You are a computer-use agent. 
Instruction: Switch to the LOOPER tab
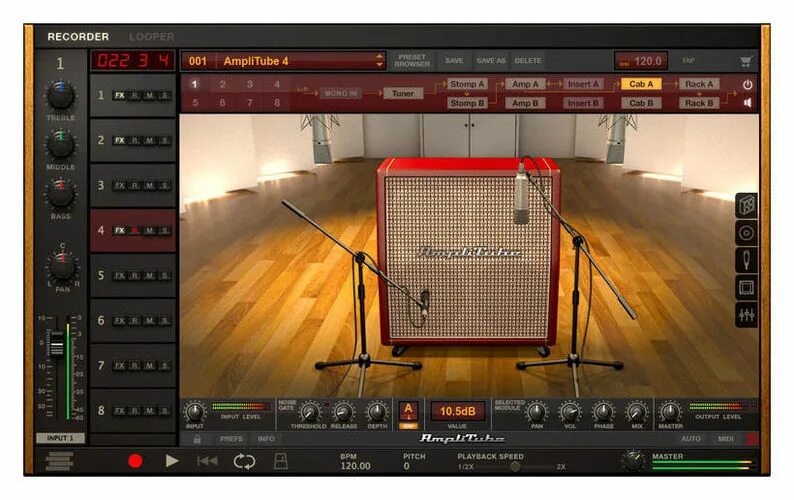(x=151, y=37)
